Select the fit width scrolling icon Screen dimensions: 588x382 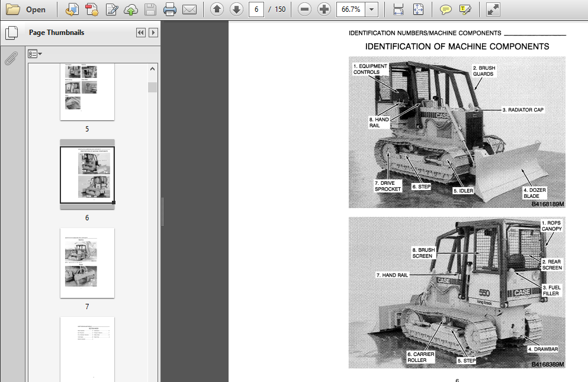coord(399,9)
